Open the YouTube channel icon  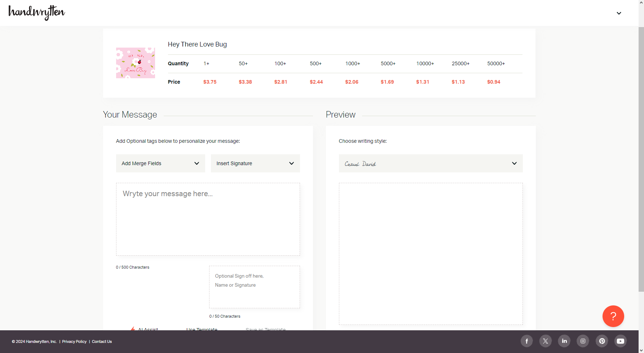pyautogui.click(x=620, y=341)
